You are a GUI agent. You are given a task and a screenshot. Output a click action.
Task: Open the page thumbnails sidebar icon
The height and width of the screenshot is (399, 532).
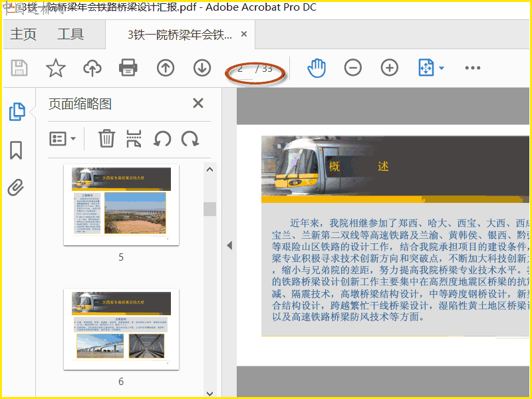coord(17,112)
